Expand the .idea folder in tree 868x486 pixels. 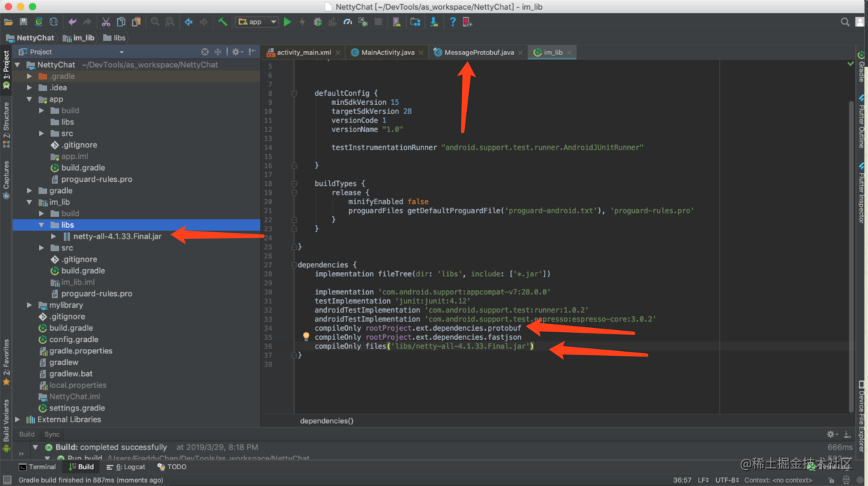click(x=29, y=87)
